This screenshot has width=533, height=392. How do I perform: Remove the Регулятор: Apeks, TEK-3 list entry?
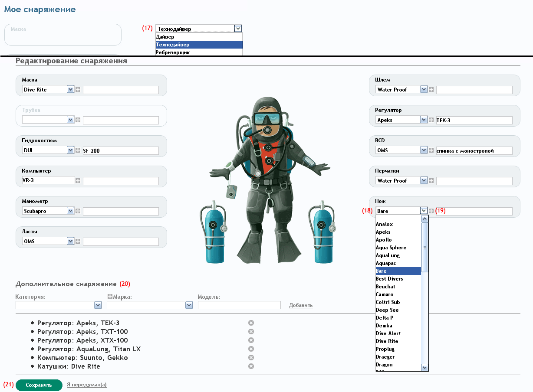tap(251, 323)
